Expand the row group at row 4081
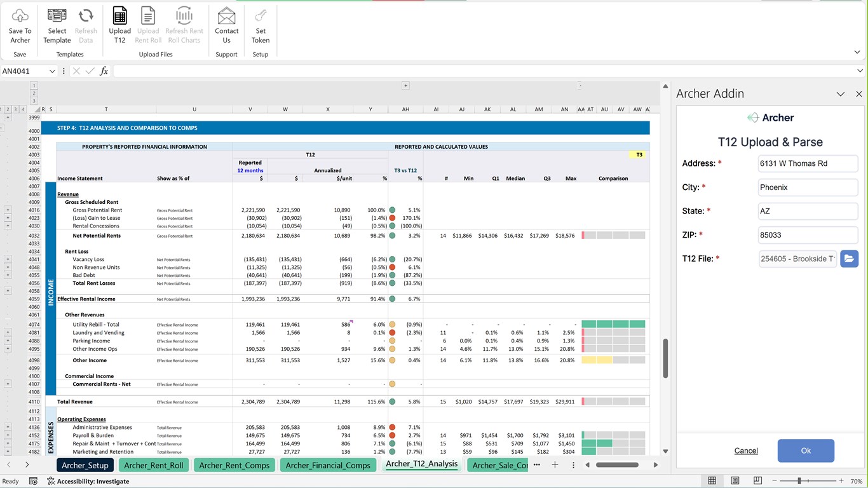The image size is (868, 488). tap(8, 332)
